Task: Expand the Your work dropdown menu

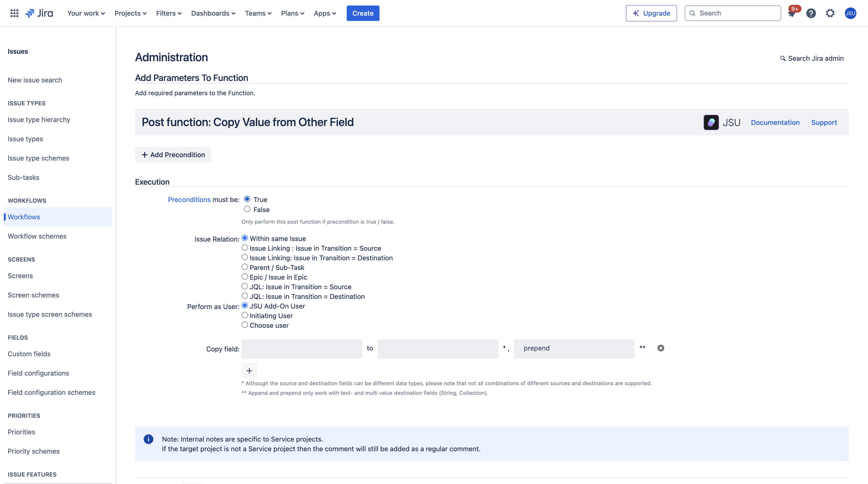Action: coord(85,13)
